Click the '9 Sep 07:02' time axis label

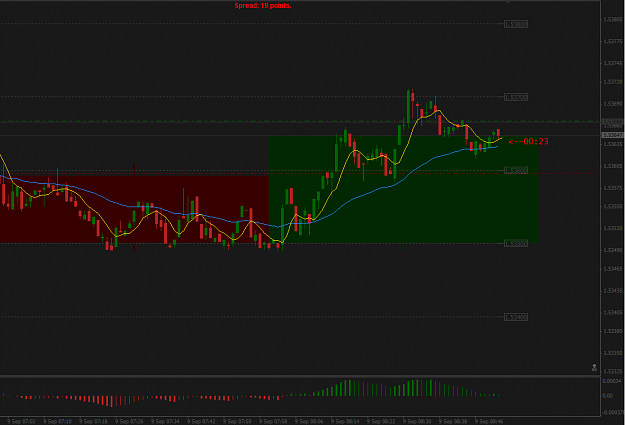[22, 421]
